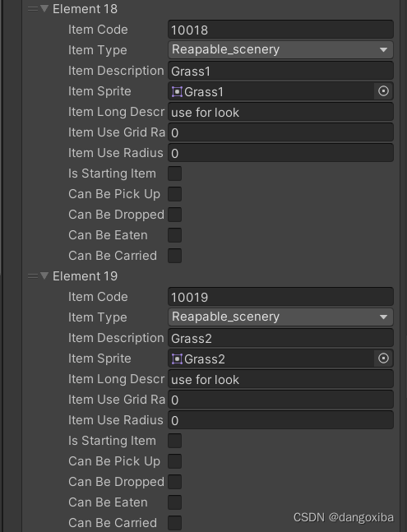Select Element 19 Item Use Radius field
Image resolution: width=407 pixels, height=532 pixels.
point(280,420)
